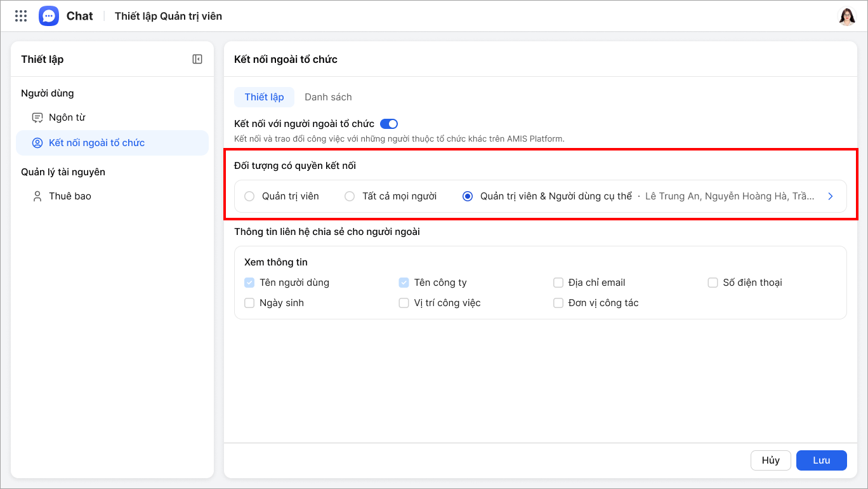Click the Kết nối ngoài tổ chức icon
The width and height of the screenshot is (868, 489).
(37, 143)
